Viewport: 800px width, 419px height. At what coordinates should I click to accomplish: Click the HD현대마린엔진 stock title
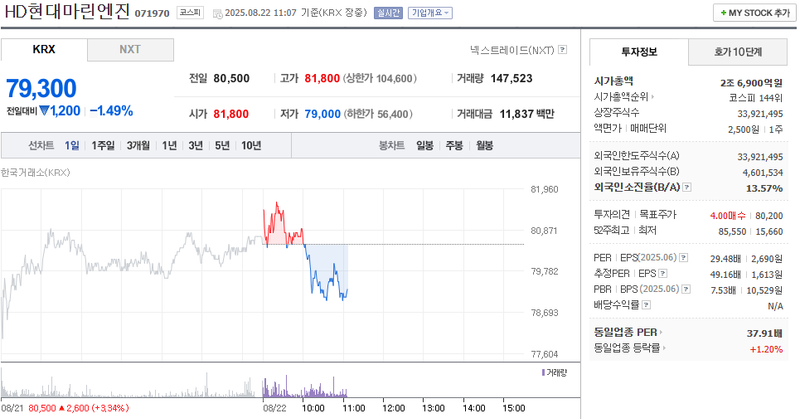(67, 12)
